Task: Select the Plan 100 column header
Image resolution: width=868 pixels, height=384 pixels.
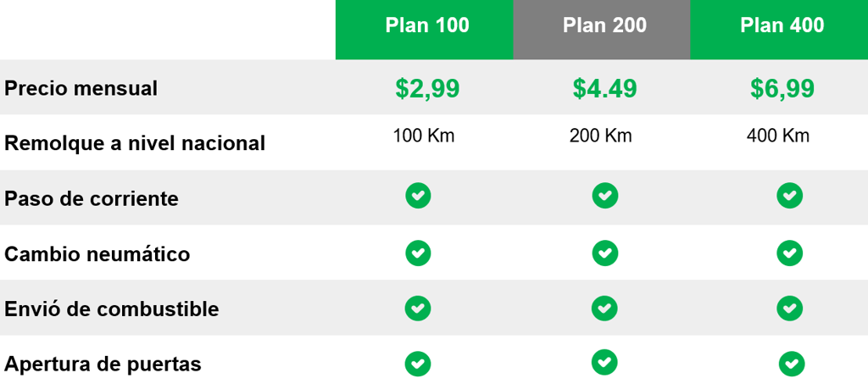Action: click(426, 26)
